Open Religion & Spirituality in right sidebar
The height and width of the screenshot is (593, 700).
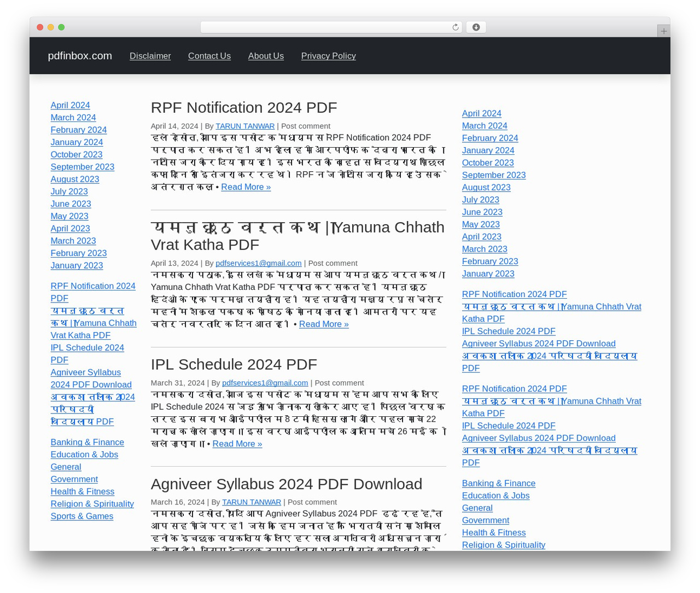coord(504,545)
